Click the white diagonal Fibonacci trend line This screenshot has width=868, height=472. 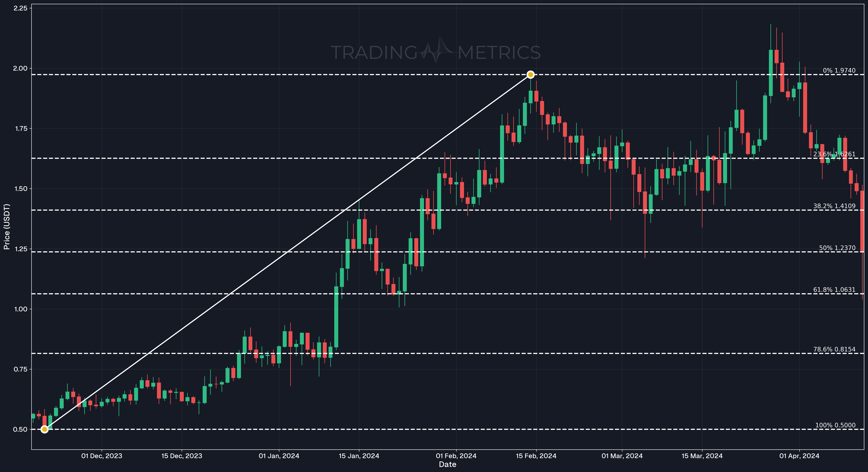click(x=287, y=252)
